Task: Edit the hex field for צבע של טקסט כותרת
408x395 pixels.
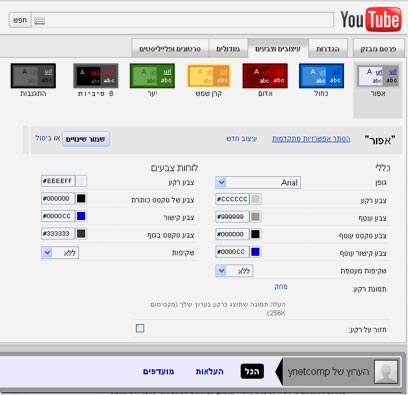Action: pyautogui.click(x=58, y=199)
